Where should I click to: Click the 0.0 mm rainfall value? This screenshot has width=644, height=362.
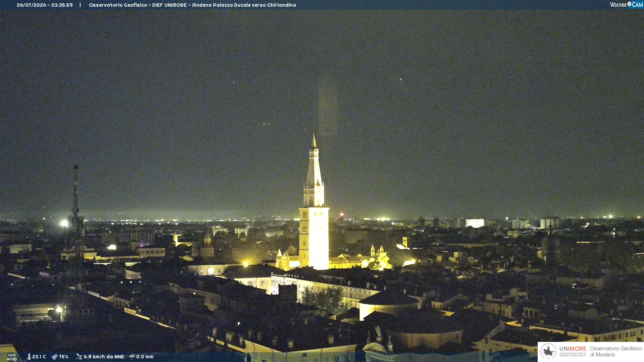145,357
